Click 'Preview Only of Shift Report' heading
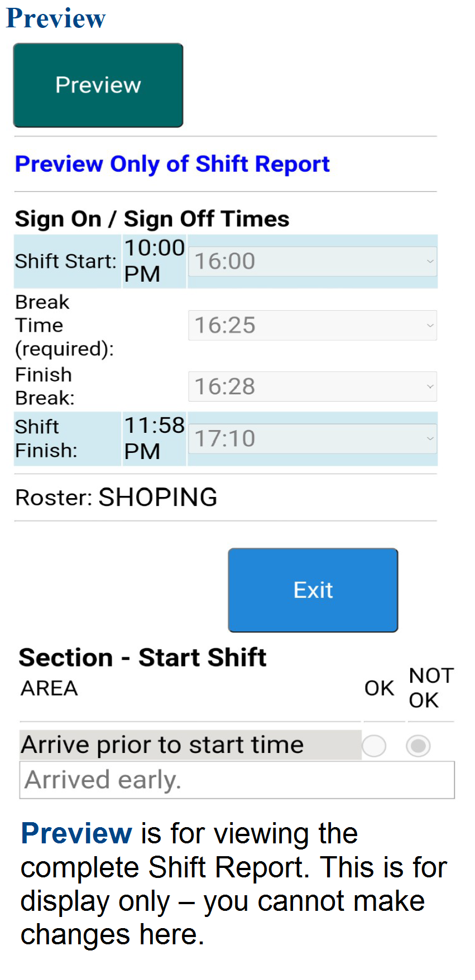This screenshot has height=980, width=475. coord(172,164)
